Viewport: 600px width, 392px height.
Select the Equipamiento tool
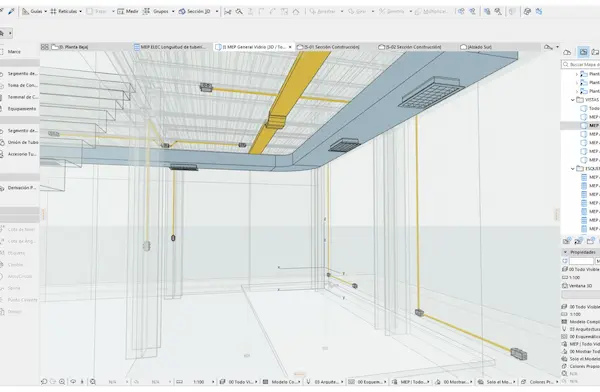pyautogui.click(x=19, y=109)
